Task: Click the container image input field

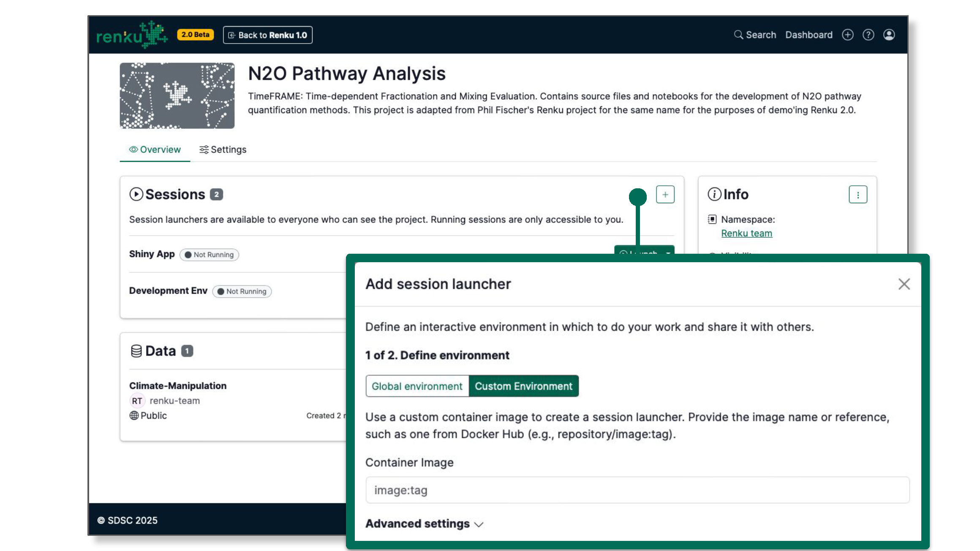Action: click(x=637, y=490)
